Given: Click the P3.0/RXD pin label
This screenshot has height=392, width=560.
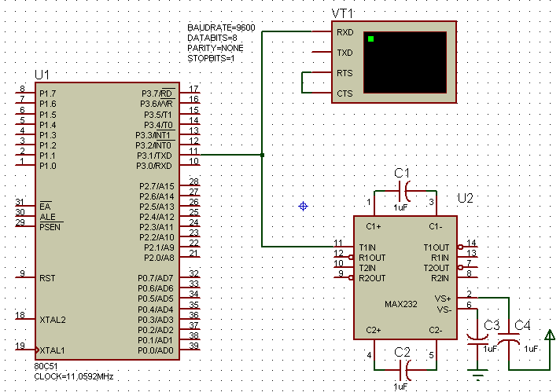Looking at the screenshot, I should [x=153, y=167].
